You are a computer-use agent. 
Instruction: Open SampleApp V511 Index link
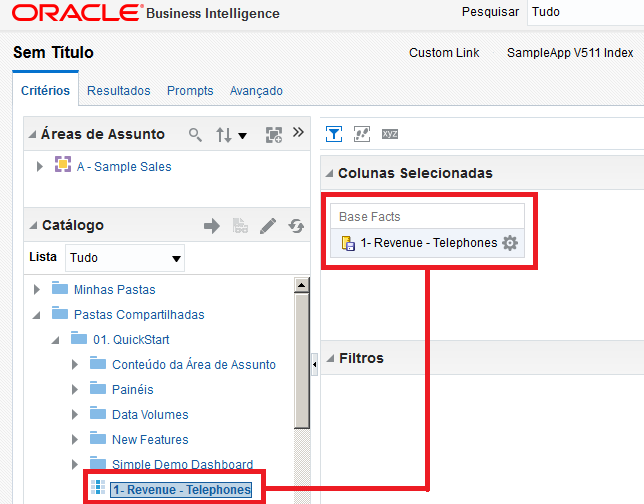coord(570,53)
